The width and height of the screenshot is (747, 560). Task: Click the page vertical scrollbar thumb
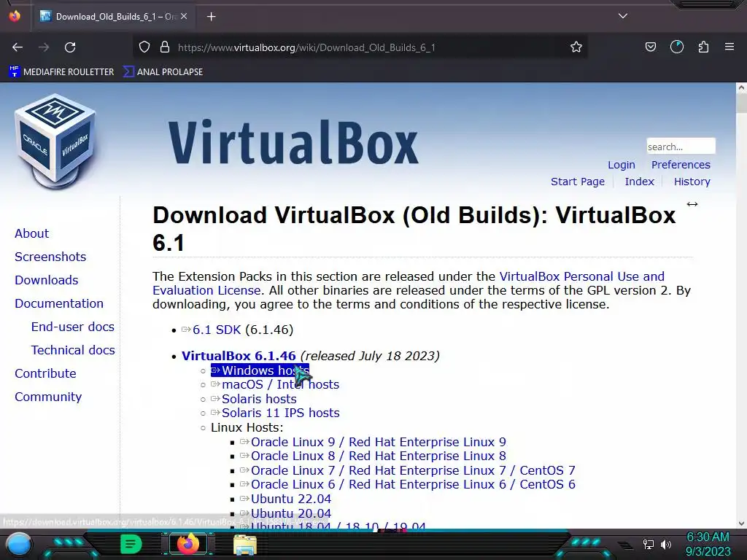pyautogui.click(x=741, y=103)
